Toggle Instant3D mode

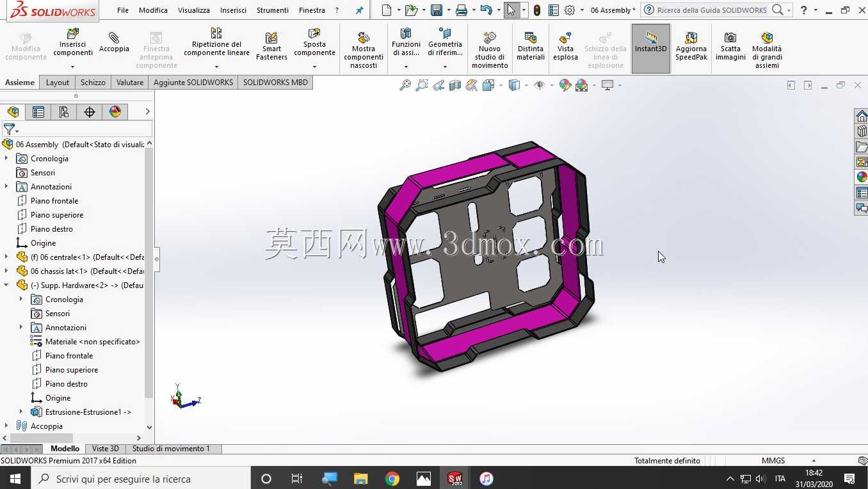point(651,49)
